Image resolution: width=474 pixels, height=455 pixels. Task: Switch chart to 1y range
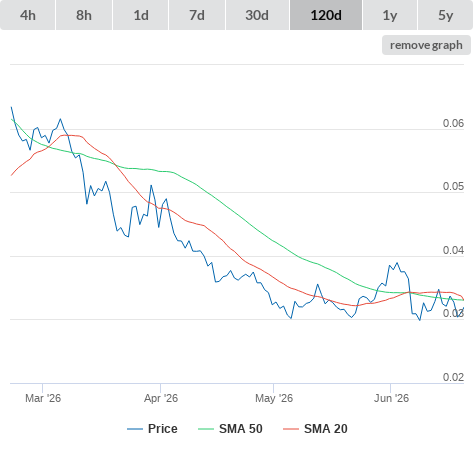(390, 15)
